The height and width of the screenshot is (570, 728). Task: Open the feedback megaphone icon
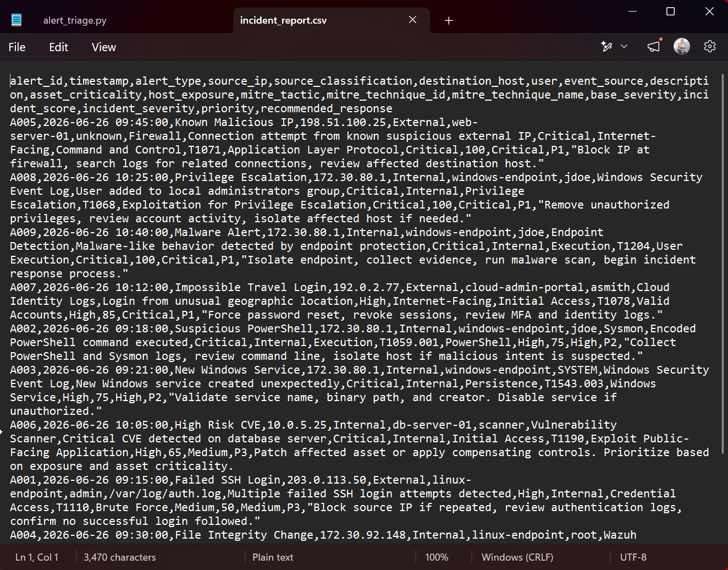(653, 47)
